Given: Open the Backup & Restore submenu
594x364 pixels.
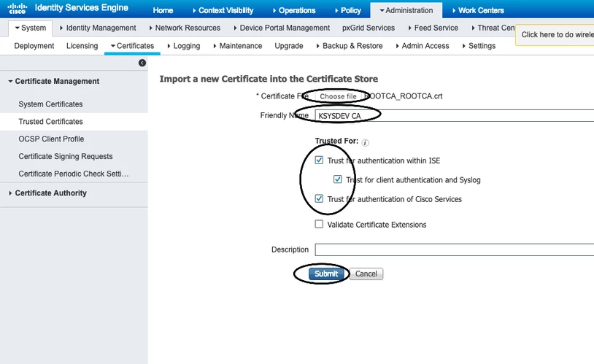Looking at the screenshot, I should [x=350, y=46].
